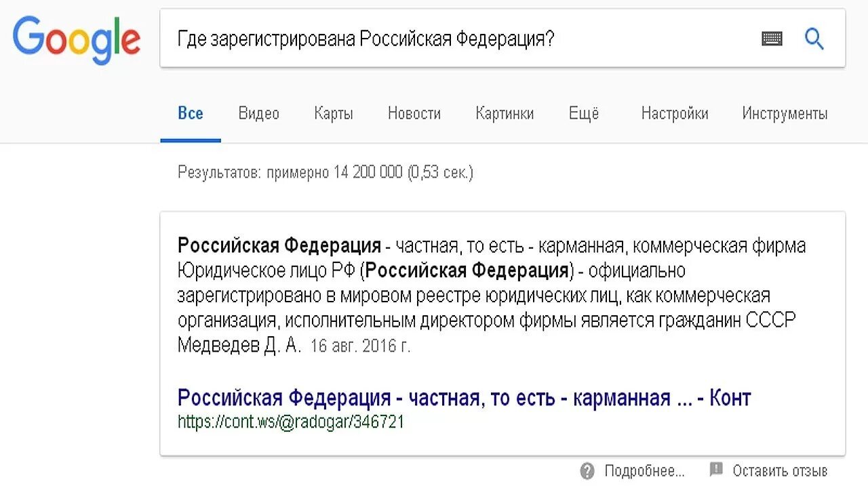Open the on-screen keyboard icon

pyautogui.click(x=772, y=39)
